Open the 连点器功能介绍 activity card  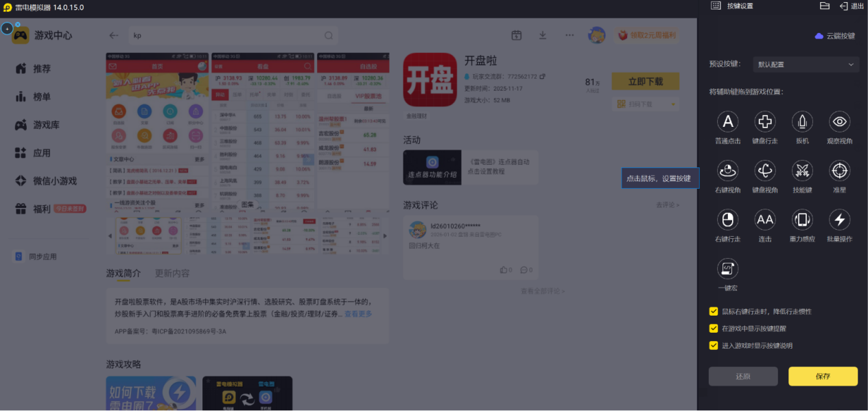tap(471, 167)
